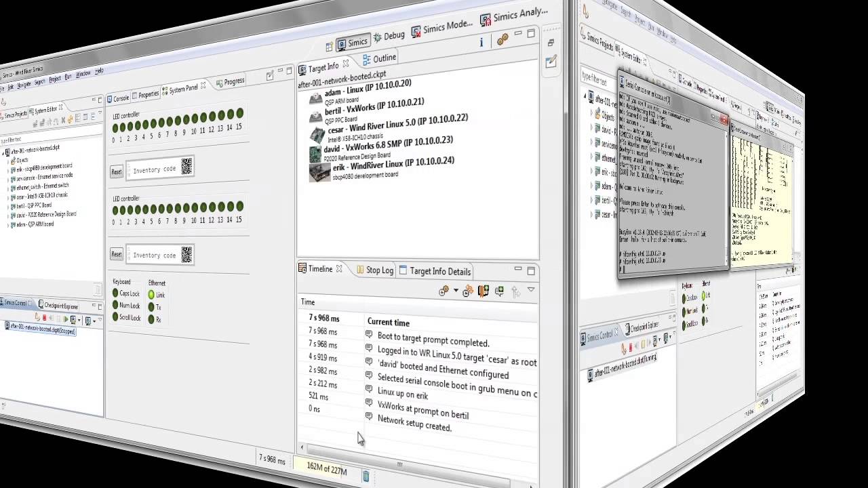The image size is (868, 488).
Task: Select after-001-network-booted.ckpt(Stopped) in Simics Control
Action: (x=40, y=329)
